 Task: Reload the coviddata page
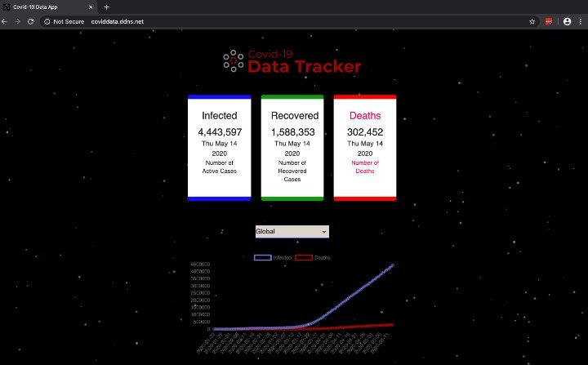click(x=31, y=22)
